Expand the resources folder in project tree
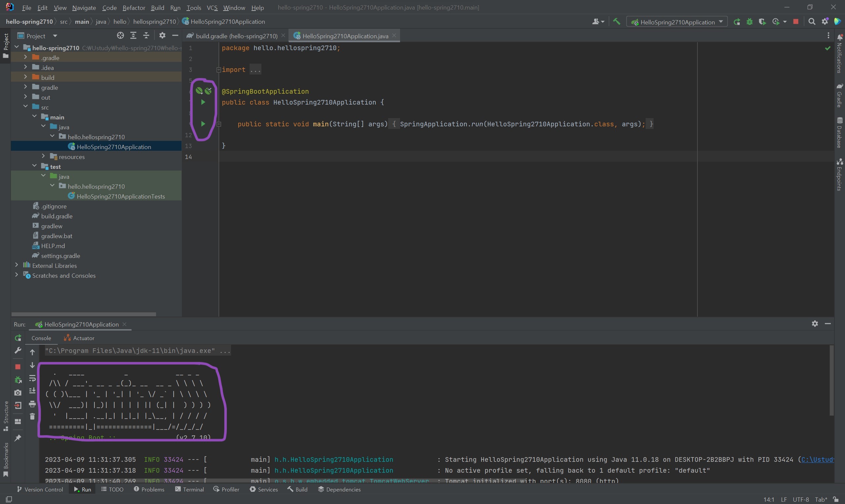Screen dimensions: 845x504 coord(43,156)
